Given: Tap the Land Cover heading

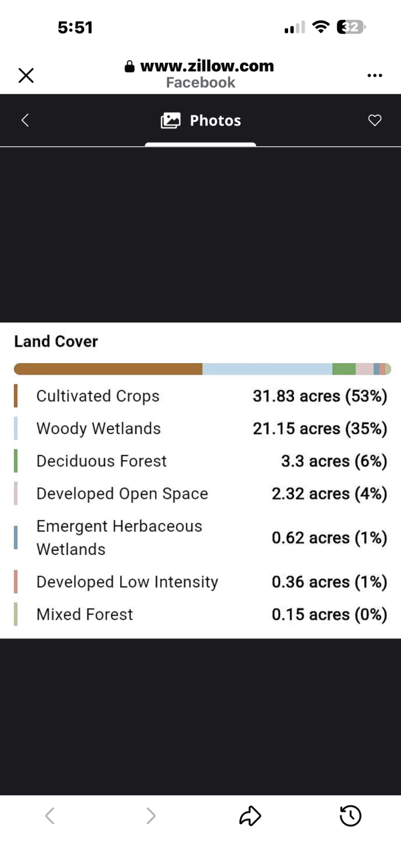Looking at the screenshot, I should click(x=56, y=341).
